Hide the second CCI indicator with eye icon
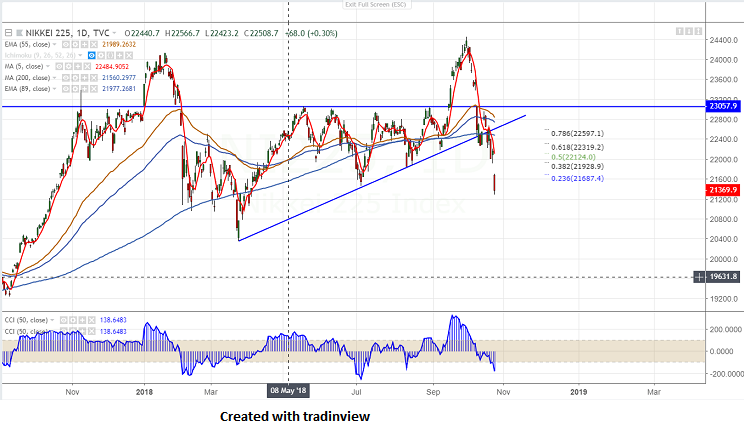This screenshot has height=427, width=744. pos(64,331)
